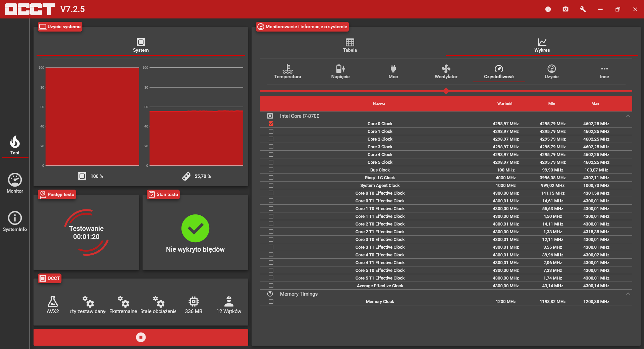Screen dimensions: 644x349
Task: Click the Memory Clock 1200 MHz value
Action: click(x=506, y=301)
